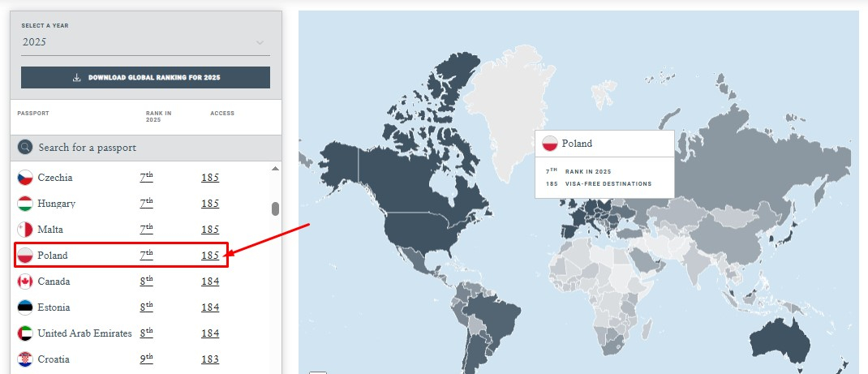
Task: Open Canada's 8th rank link
Action: 146,281
